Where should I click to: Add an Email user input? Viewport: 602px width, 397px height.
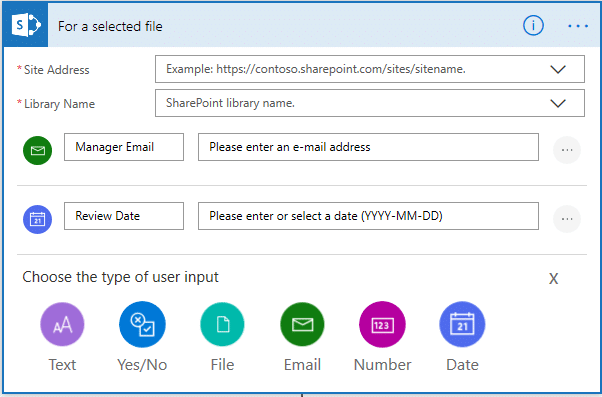click(302, 324)
